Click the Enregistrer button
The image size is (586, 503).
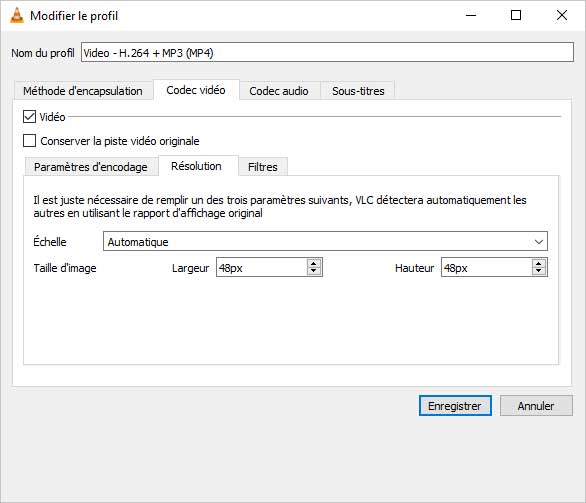(455, 406)
